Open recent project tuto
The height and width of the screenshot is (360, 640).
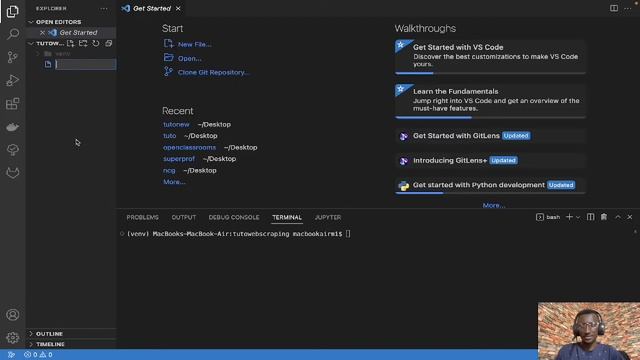pos(170,136)
